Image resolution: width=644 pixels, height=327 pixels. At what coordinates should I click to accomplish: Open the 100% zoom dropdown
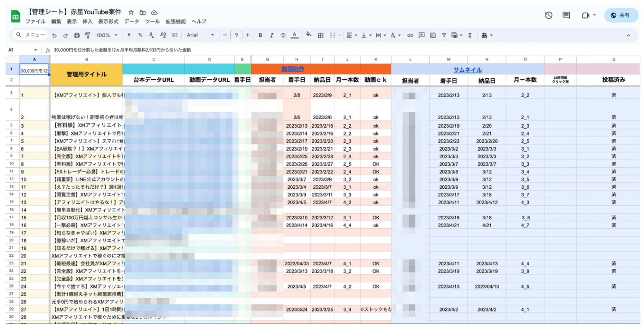click(x=107, y=35)
